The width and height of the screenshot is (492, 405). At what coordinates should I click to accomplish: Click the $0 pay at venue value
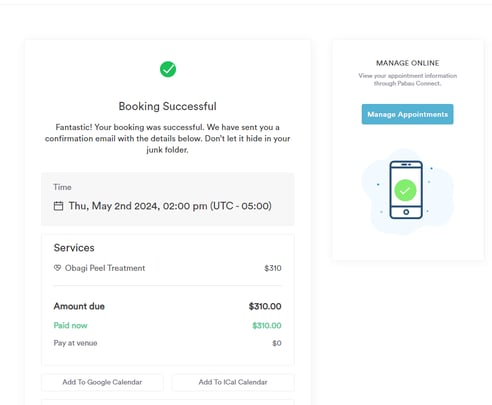click(x=277, y=343)
